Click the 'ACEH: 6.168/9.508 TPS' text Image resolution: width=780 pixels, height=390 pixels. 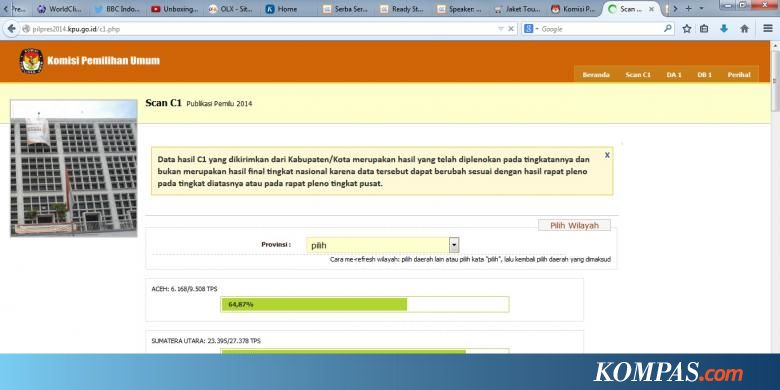click(x=185, y=289)
